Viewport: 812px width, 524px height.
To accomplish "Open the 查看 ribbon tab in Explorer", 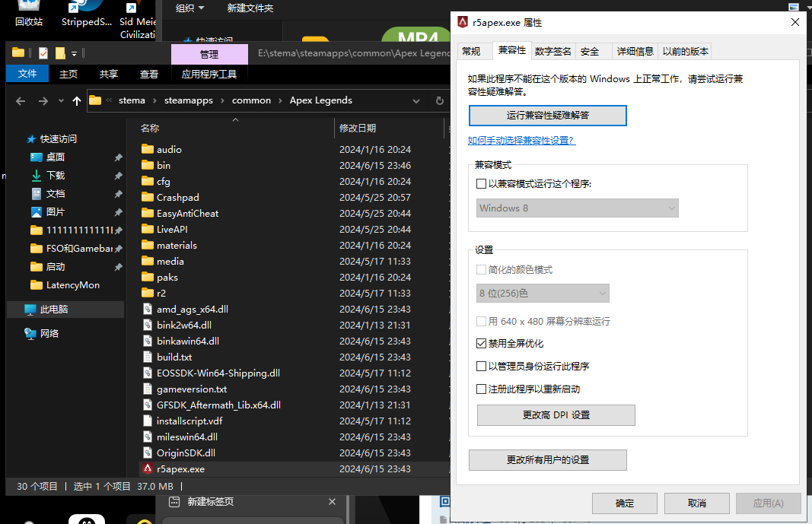I will (x=148, y=74).
